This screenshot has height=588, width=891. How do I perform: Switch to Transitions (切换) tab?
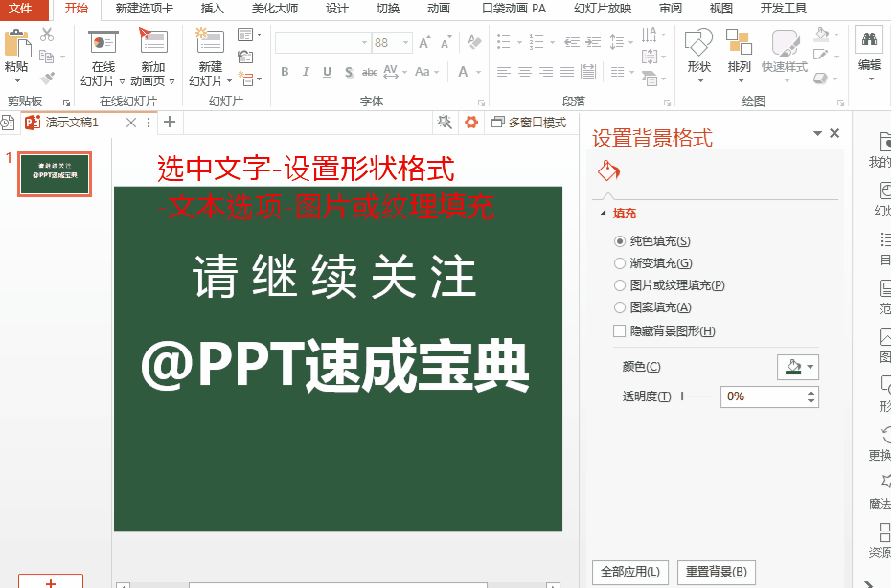[388, 9]
